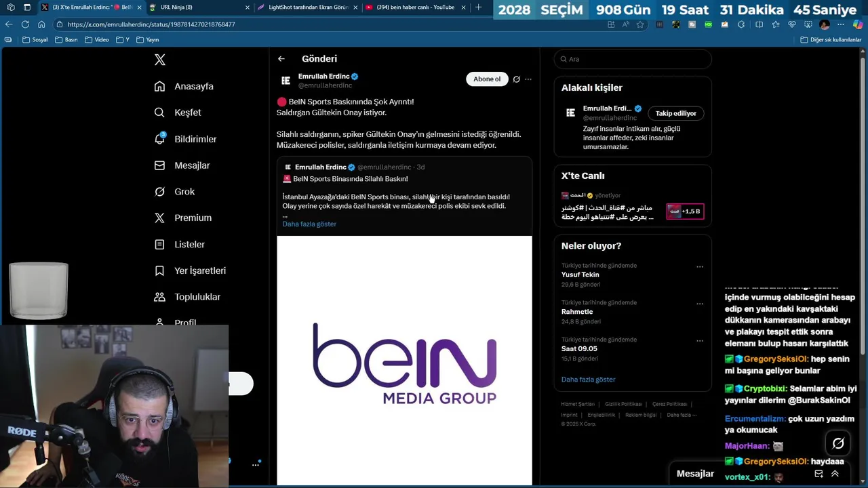Click the screenshot tool icon in the toolbar
Viewport: 868px width, 488px height.
pyautogui.click(x=808, y=24)
